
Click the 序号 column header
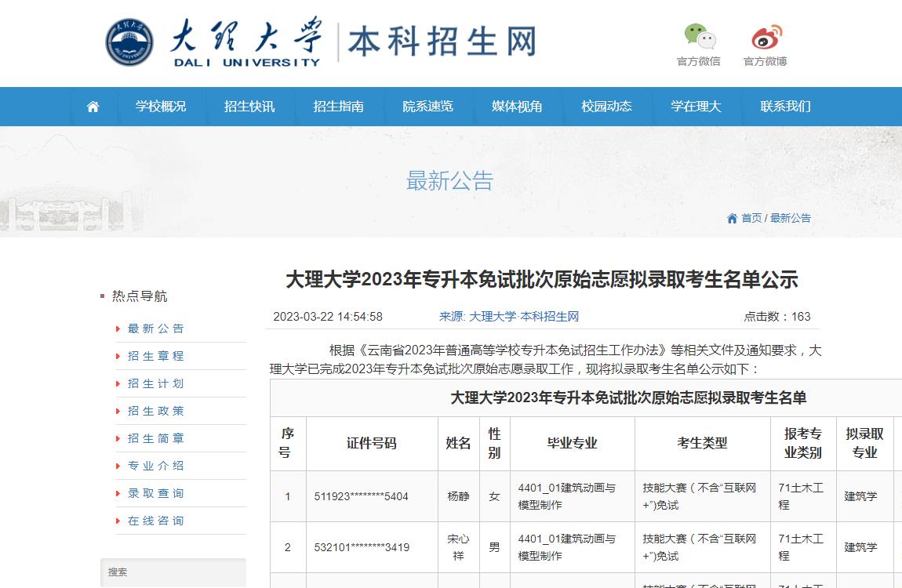pyautogui.click(x=288, y=443)
